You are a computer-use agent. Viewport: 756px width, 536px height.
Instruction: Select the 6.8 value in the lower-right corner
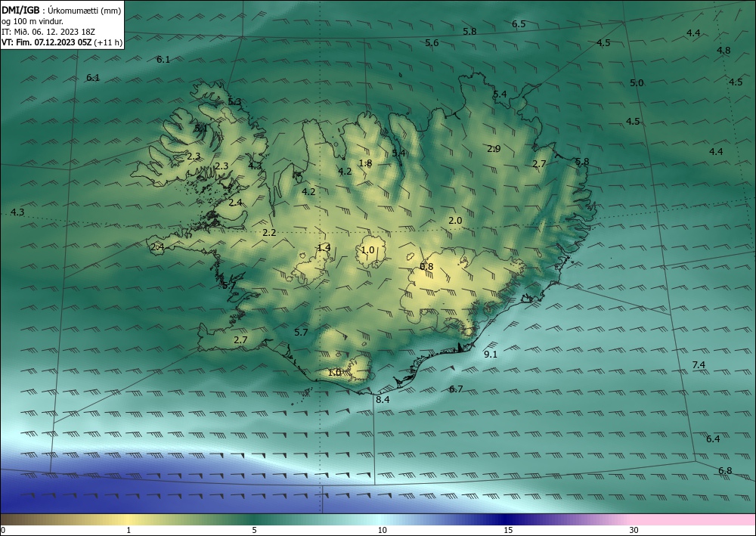tap(725, 471)
